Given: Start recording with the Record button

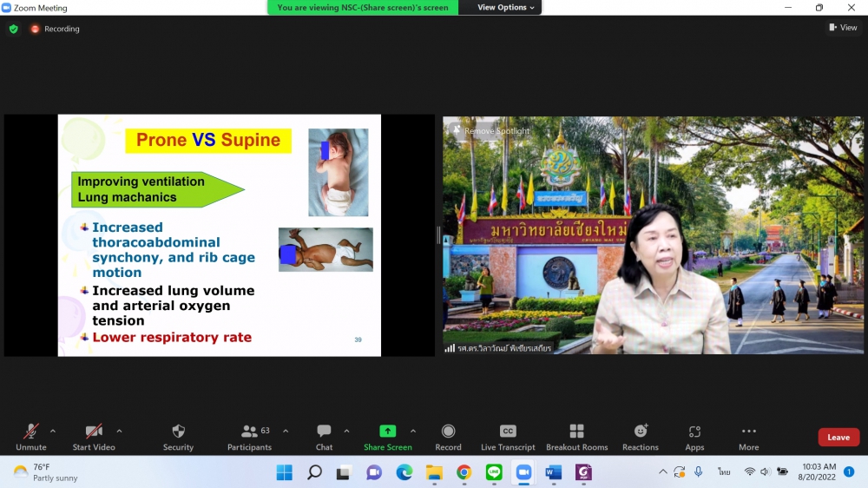Looking at the screenshot, I should point(448,437).
